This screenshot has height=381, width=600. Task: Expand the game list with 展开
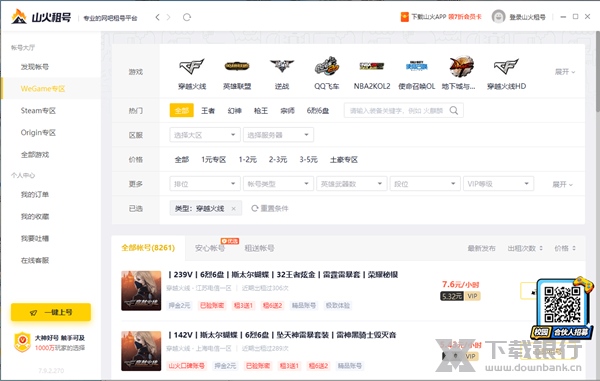(565, 72)
